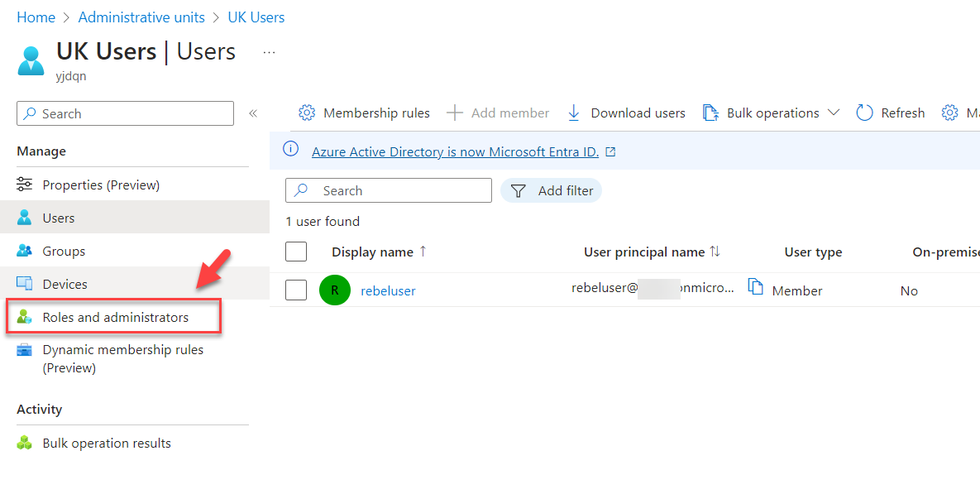This screenshot has height=494, width=980.
Task: Collapse the left sidebar with the chevron
Action: 253,113
